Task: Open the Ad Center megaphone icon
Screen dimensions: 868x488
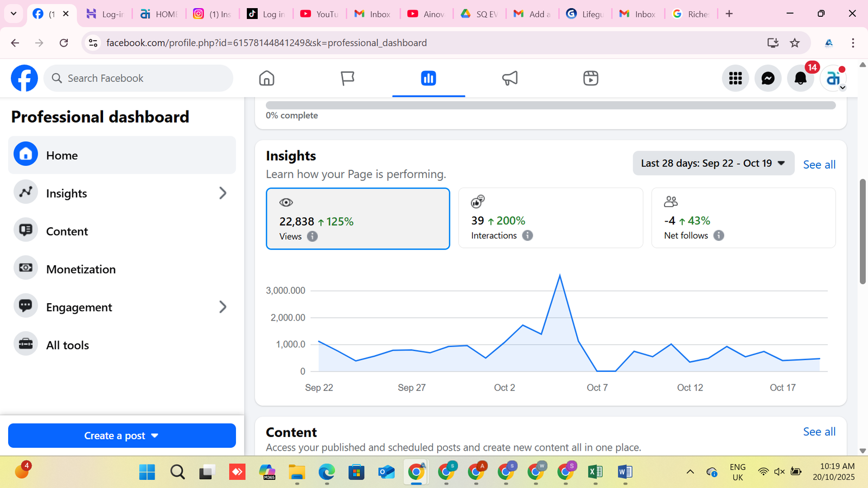Action: point(509,78)
